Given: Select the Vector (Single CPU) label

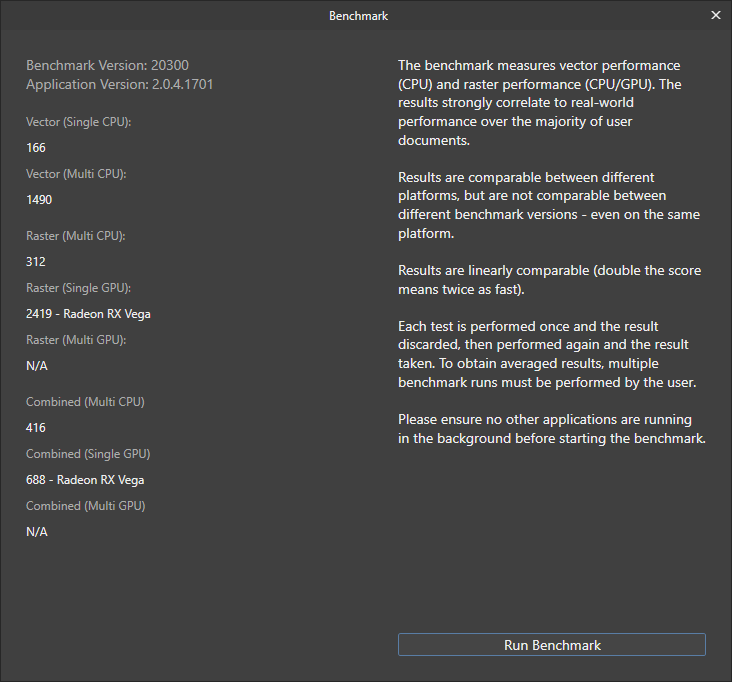Looking at the screenshot, I should (79, 122).
